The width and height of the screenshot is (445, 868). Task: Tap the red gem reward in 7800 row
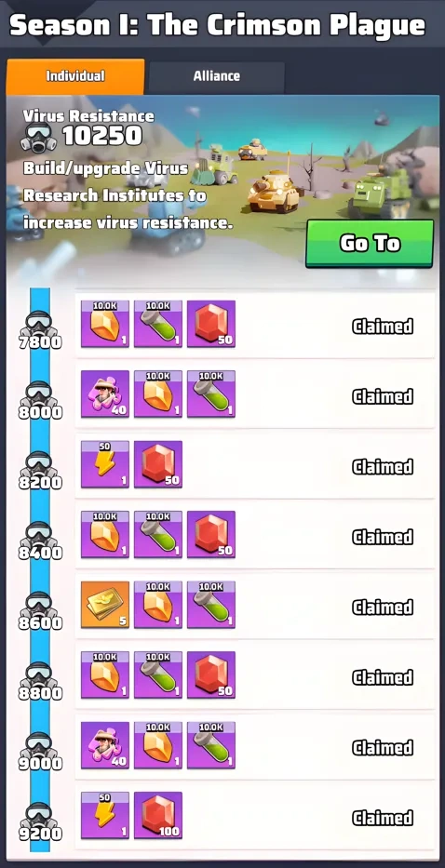(211, 324)
